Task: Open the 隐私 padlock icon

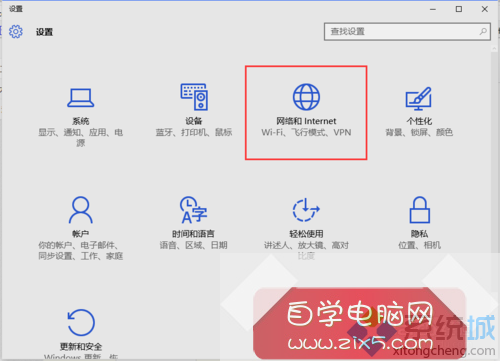Action: 420,210
